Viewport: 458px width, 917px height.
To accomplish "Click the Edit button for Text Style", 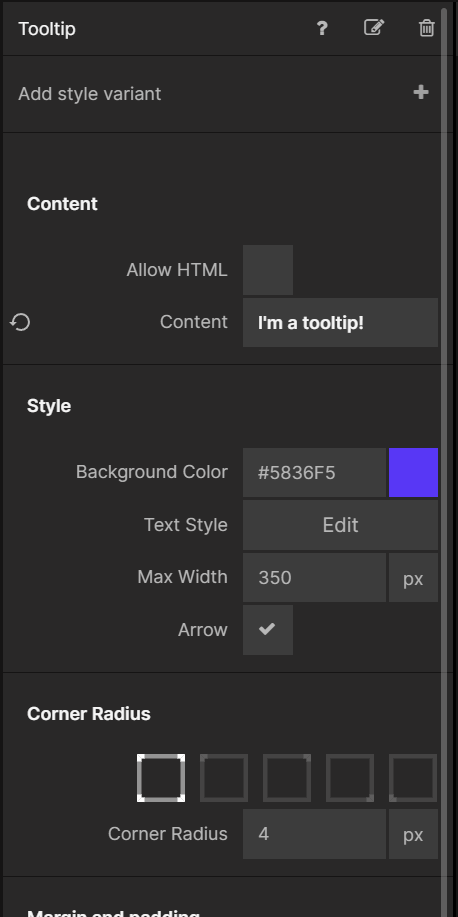I will tap(340, 525).
